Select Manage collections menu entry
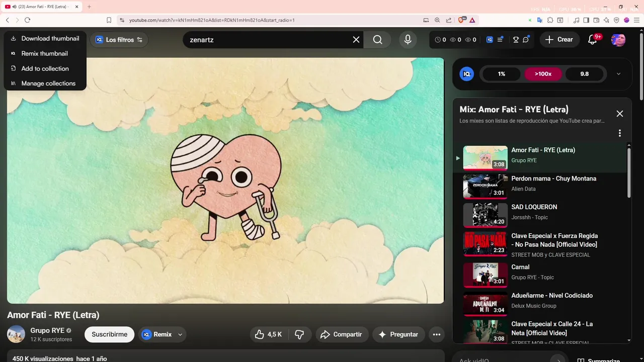The width and height of the screenshot is (644, 362). [x=45, y=83]
